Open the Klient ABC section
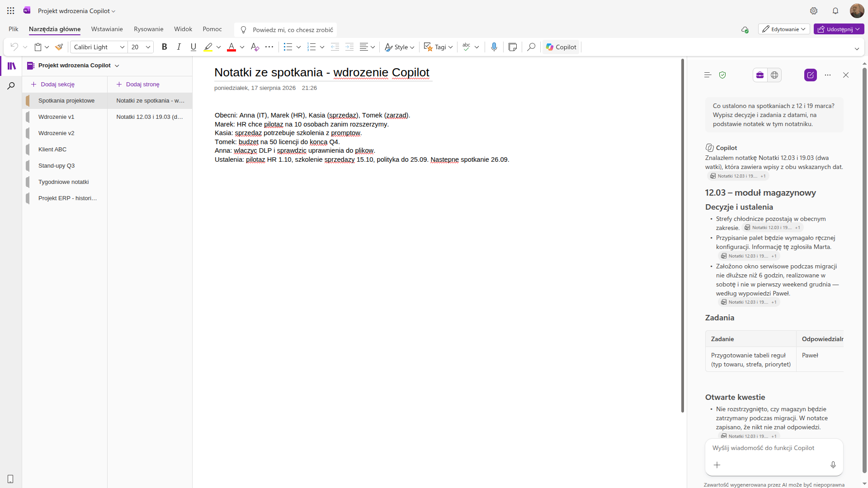This screenshot has height=488, width=868. click(65, 150)
